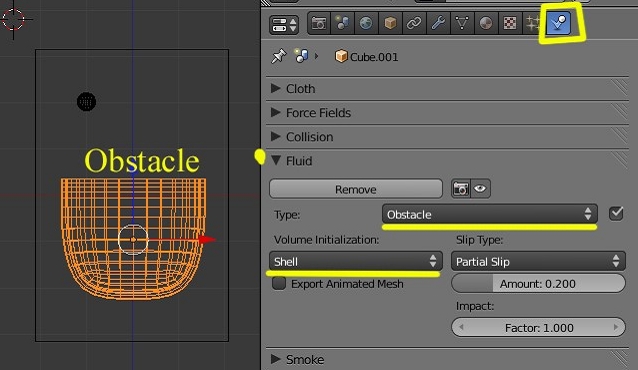Open the Material sphere tab
This screenshot has width=638, height=370.
(x=486, y=23)
